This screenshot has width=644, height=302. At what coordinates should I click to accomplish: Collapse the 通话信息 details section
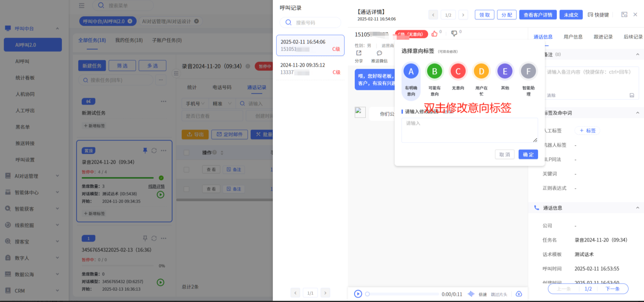click(637, 208)
